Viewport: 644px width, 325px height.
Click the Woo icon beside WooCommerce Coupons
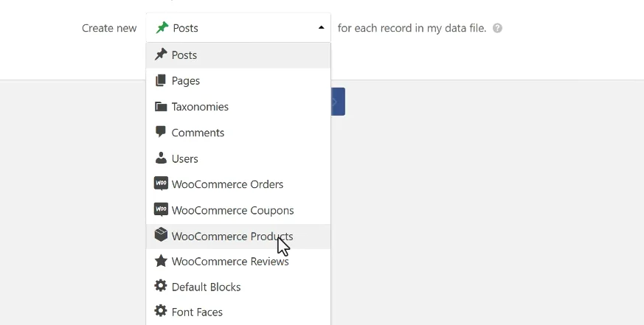pos(161,209)
